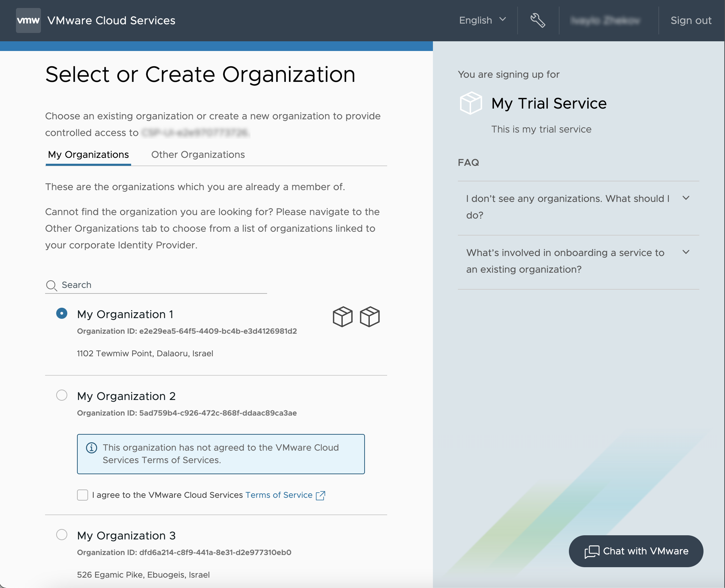
Task: Switch to the My Organizations tab
Action: coord(88,155)
